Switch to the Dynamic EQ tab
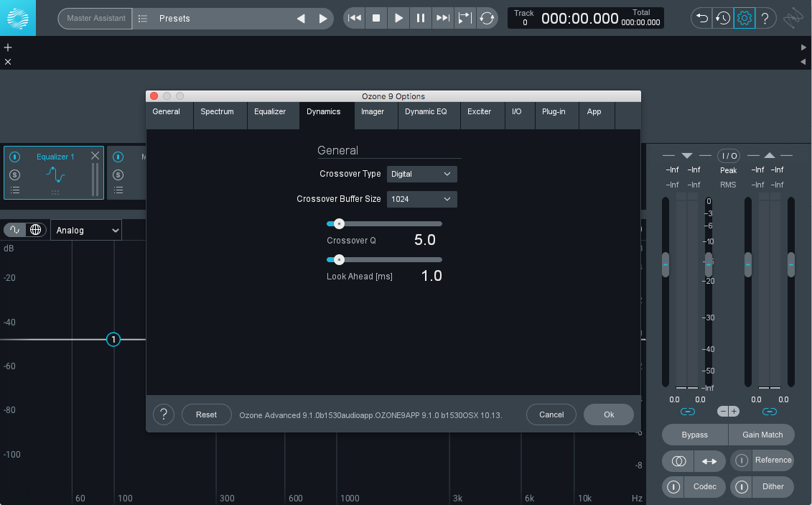The image size is (812, 505). point(426,112)
